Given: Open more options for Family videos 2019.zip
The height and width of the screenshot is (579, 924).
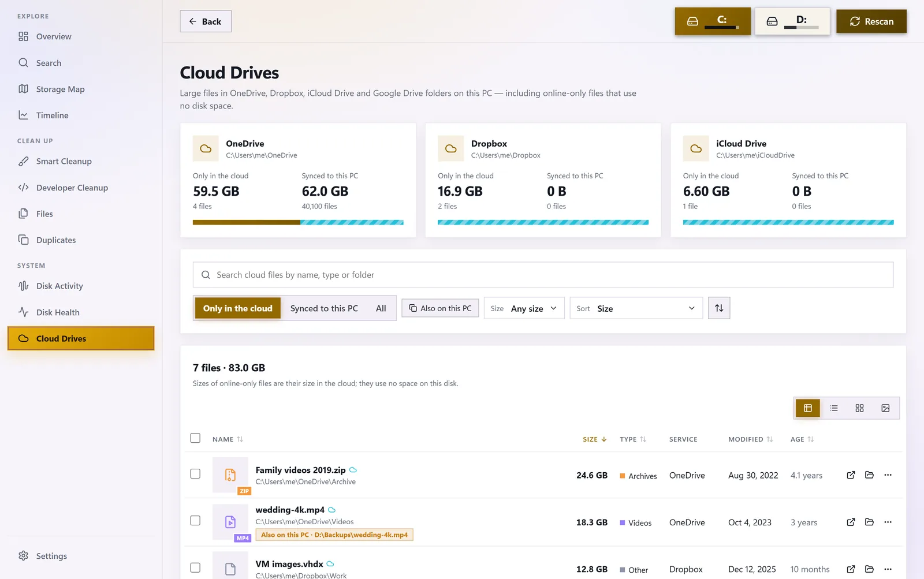Looking at the screenshot, I should click(888, 475).
